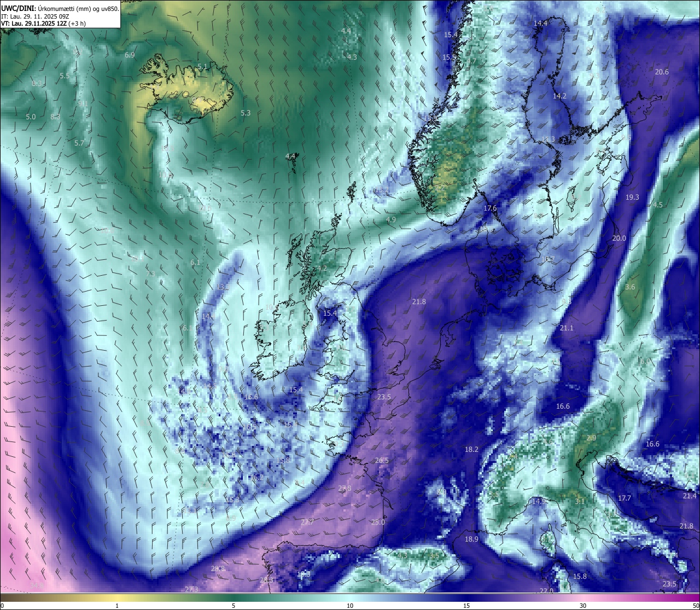Screen dimensions: 700x610
Task: Click the 3.6 value label
Action: tap(630, 287)
